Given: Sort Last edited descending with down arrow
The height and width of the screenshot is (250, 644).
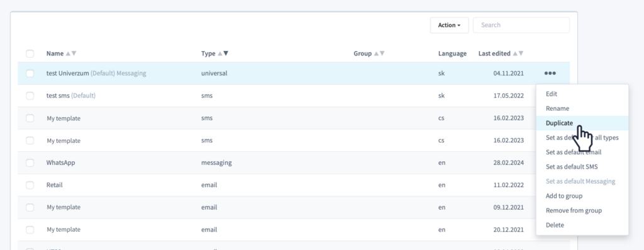Looking at the screenshot, I should point(521,54).
